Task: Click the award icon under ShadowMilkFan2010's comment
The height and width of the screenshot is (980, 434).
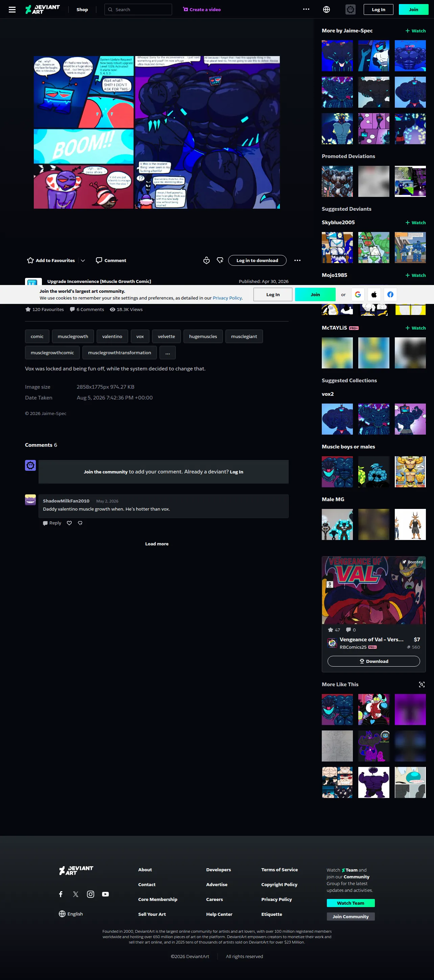Action: click(80, 523)
